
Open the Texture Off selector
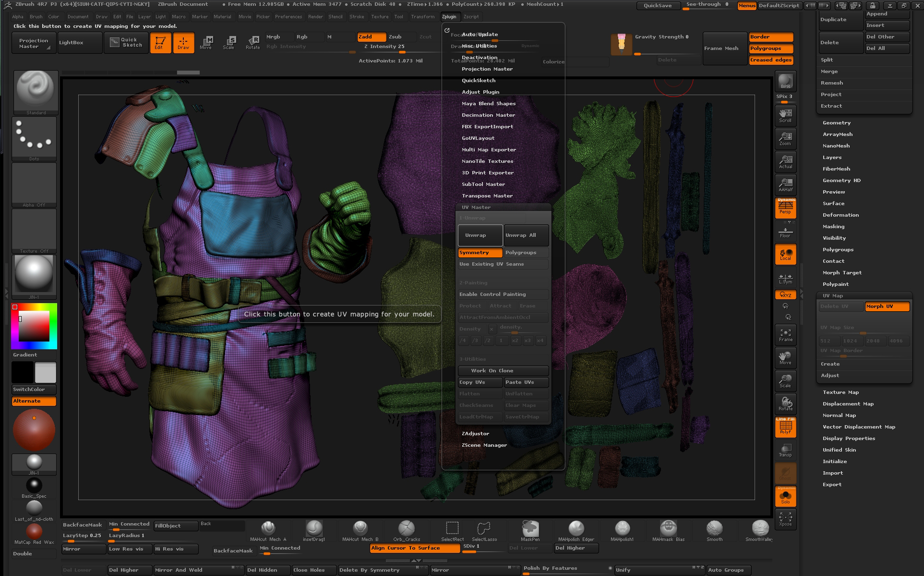pyautogui.click(x=34, y=231)
